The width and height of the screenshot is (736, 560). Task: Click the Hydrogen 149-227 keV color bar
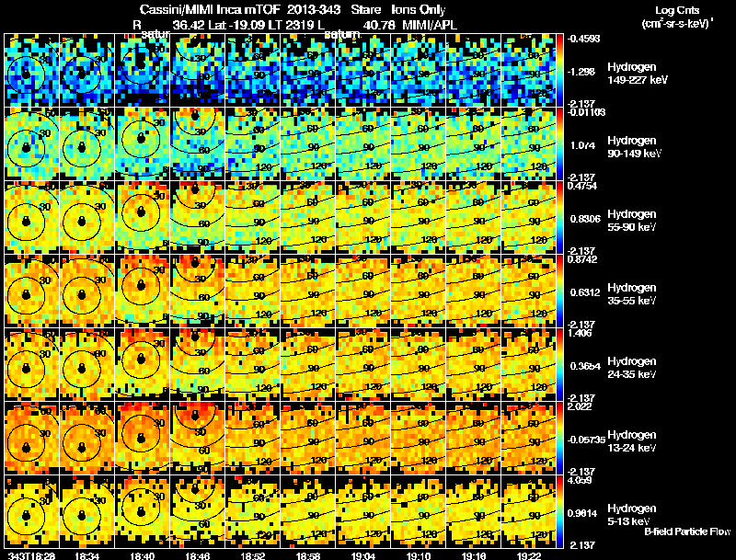click(559, 70)
